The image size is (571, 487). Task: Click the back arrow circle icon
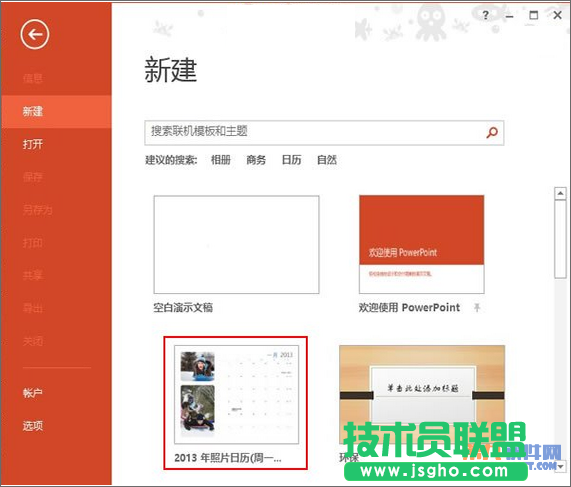pyautogui.click(x=35, y=35)
